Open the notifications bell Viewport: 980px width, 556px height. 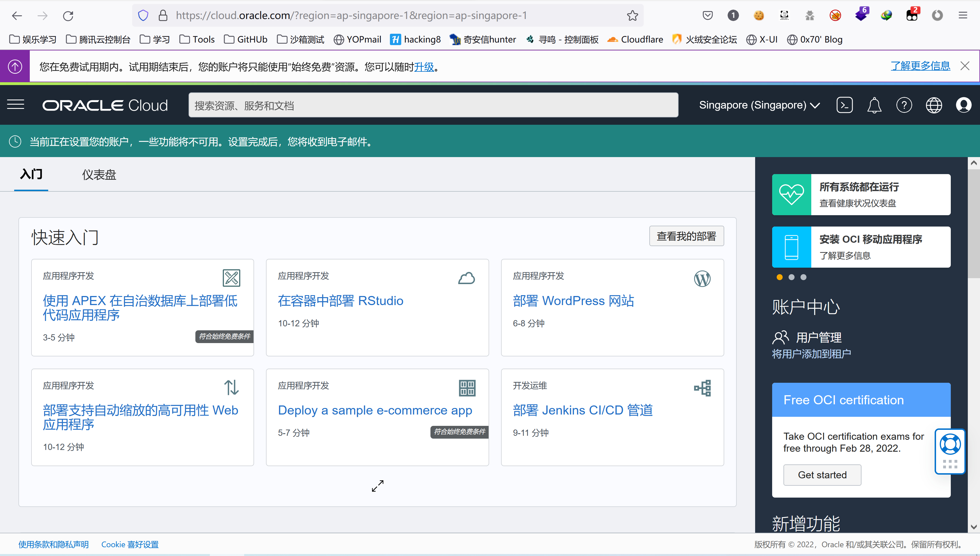[874, 105]
